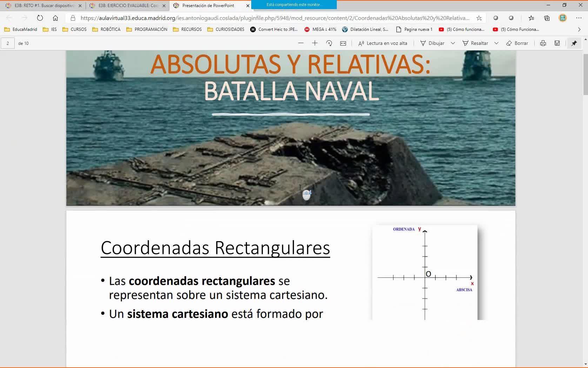The width and height of the screenshot is (588, 368).
Task: Zoom out of the PDF with the minus icon
Action: [301, 43]
